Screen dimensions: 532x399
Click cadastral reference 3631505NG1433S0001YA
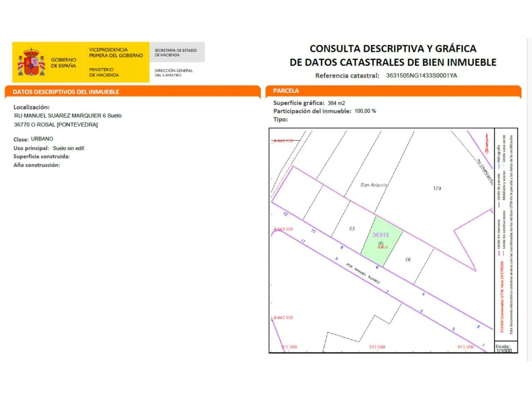(x=421, y=76)
